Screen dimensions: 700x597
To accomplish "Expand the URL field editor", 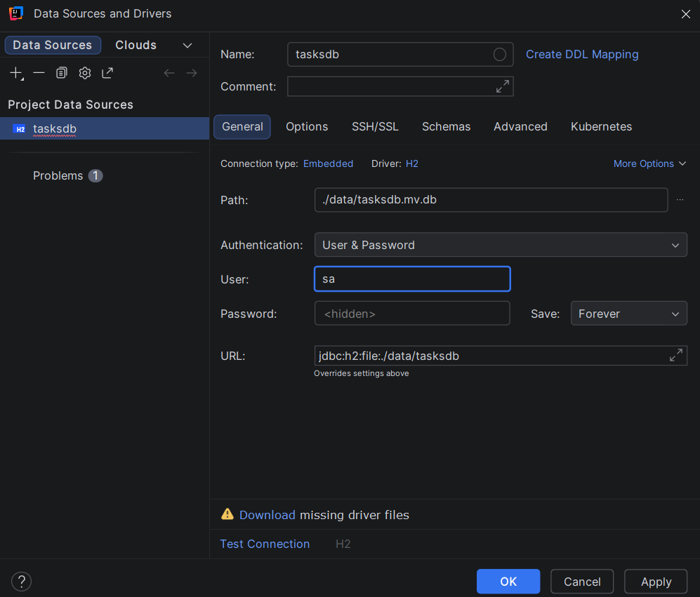I will tap(675, 356).
